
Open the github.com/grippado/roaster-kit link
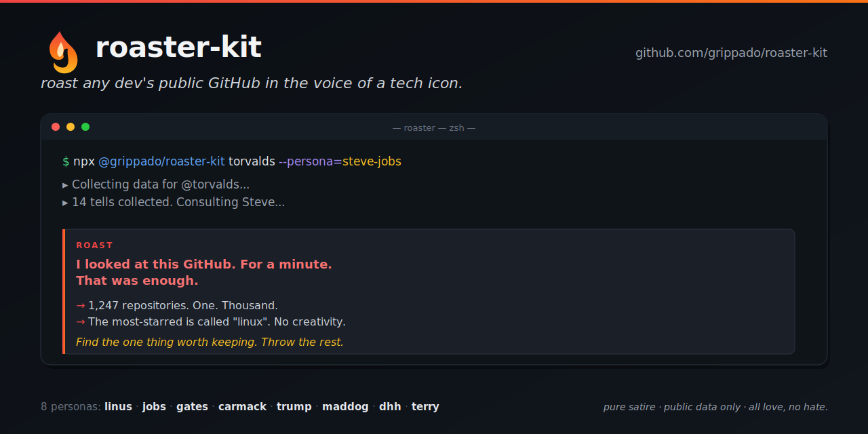click(x=731, y=53)
